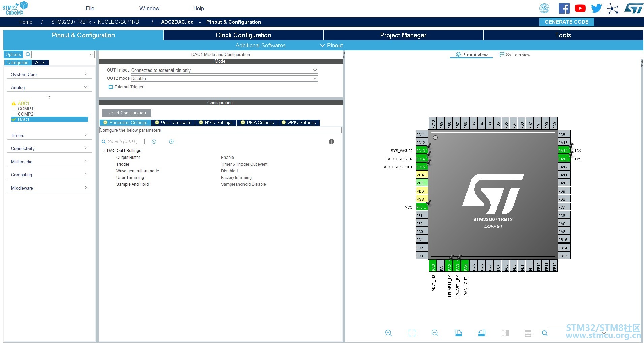Open the OUT1 mode dropdown

(x=224, y=70)
